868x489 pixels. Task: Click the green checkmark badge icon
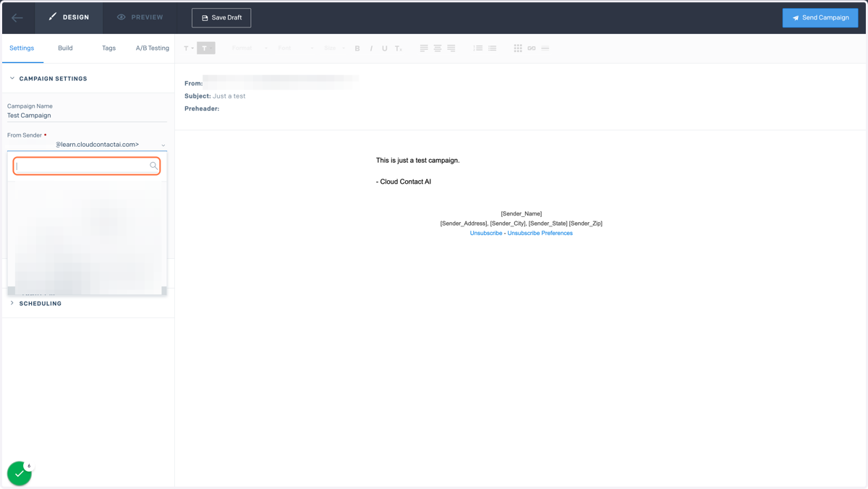pos(20,474)
